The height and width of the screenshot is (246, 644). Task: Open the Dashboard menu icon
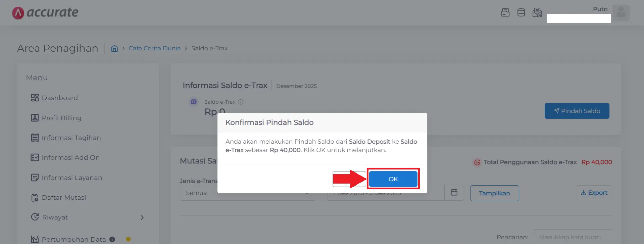point(35,98)
